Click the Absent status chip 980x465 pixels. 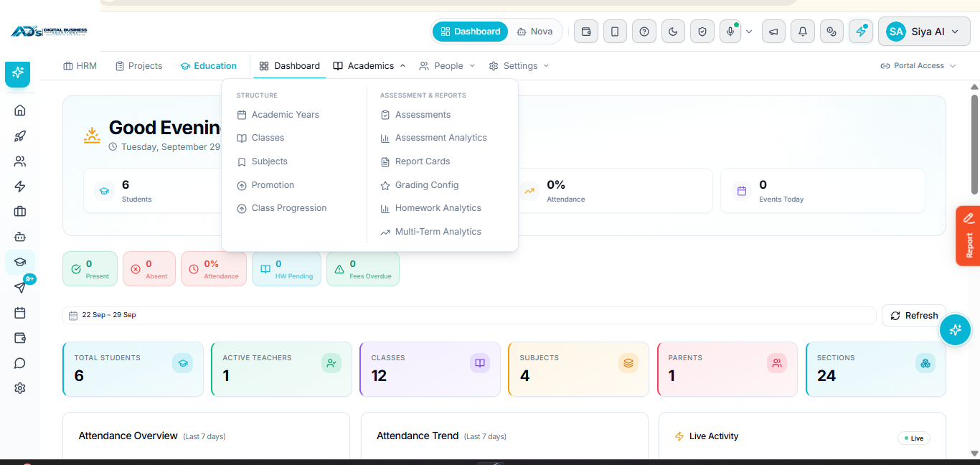149,269
